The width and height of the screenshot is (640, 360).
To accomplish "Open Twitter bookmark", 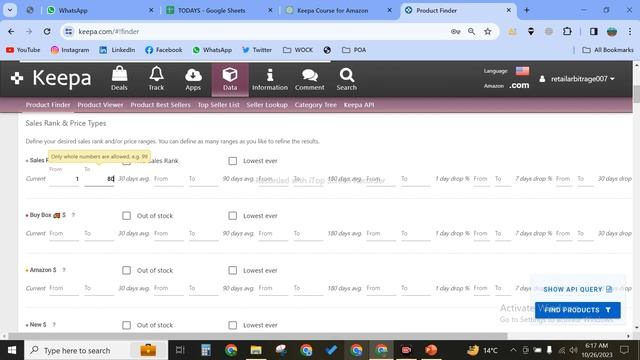I will [x=257, y=50].
